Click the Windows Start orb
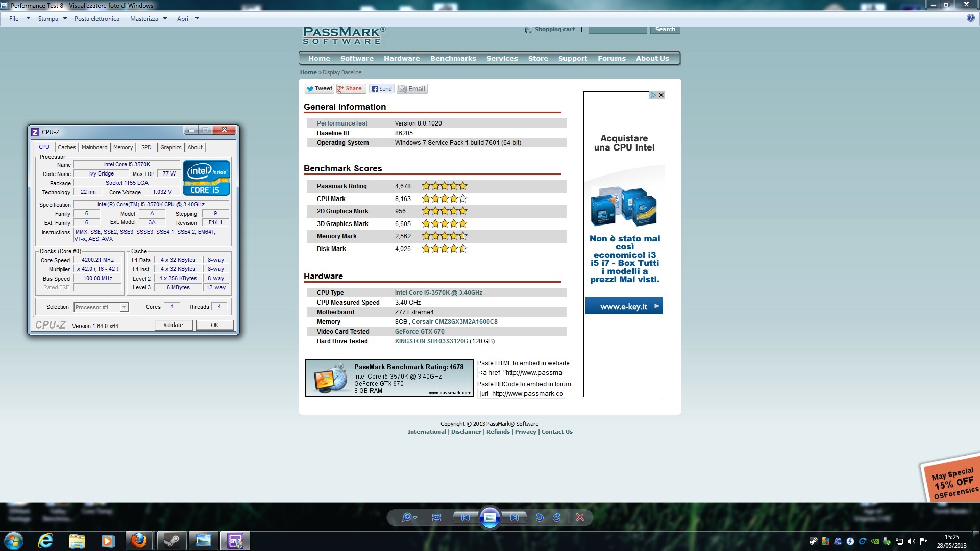Viewport: 980px width, 551px height. click(x=14, y=541)
